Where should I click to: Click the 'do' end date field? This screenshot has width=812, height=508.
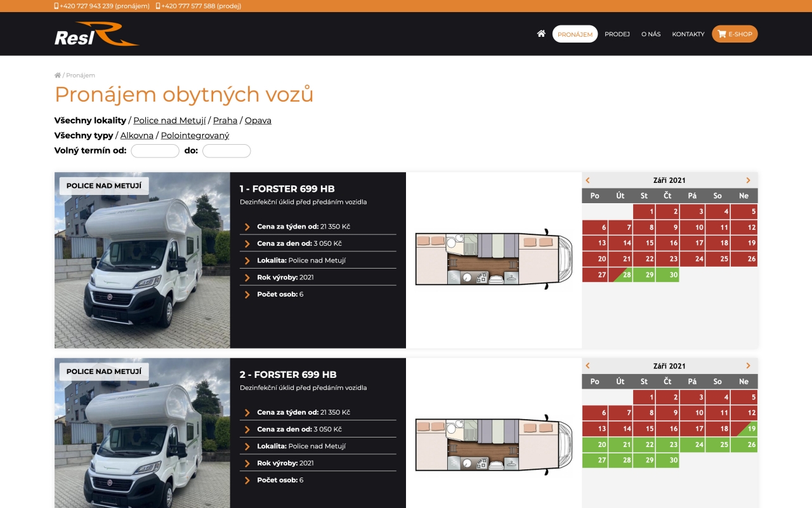(226, 151)
